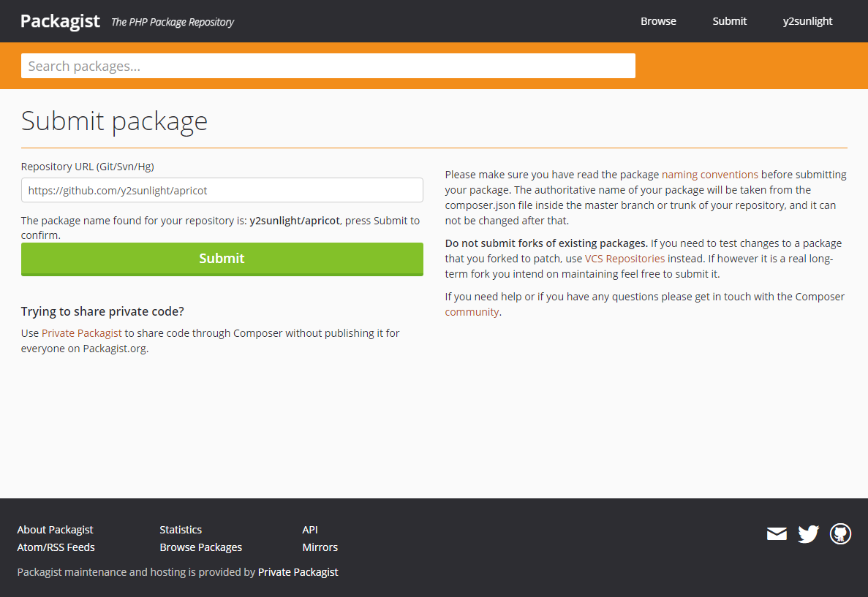
Task: Open the Private Packagist link in body
Action: 82,333
